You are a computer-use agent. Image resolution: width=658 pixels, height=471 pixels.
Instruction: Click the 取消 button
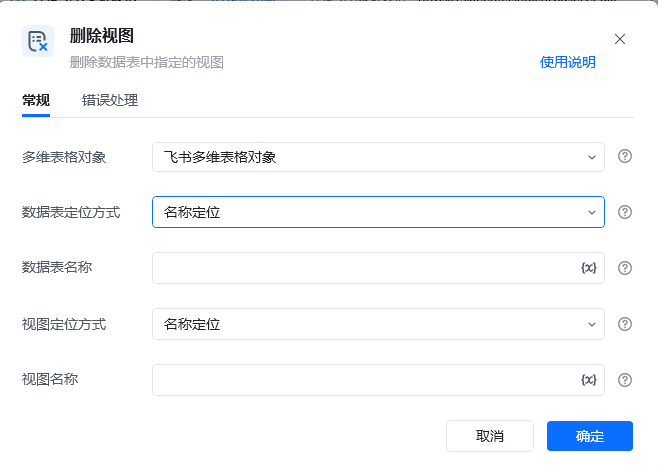pos(490,436)
